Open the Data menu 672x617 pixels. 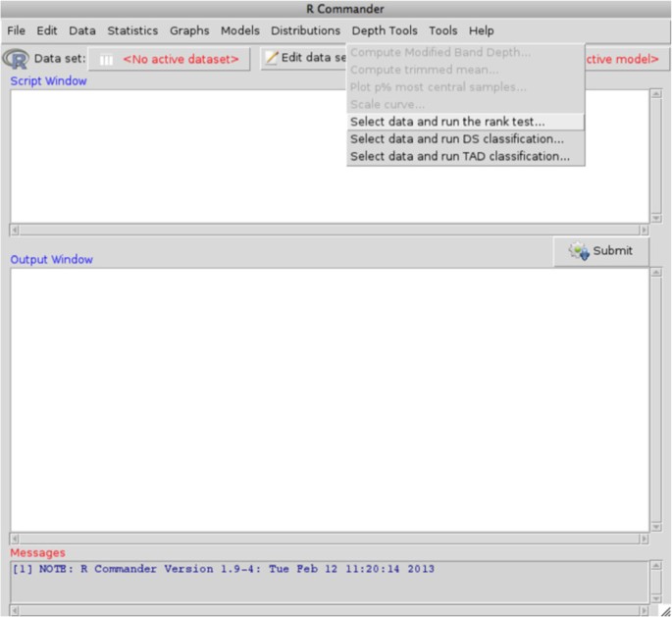81,30
